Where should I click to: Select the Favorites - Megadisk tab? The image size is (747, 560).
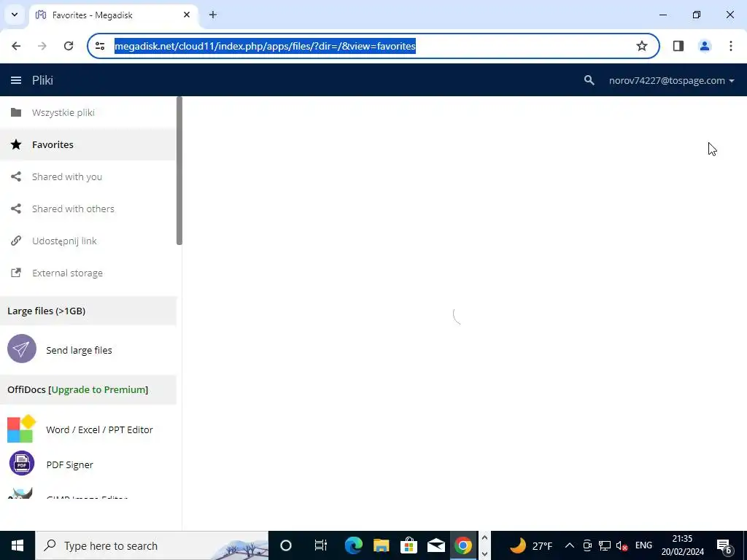click(115, 15)
